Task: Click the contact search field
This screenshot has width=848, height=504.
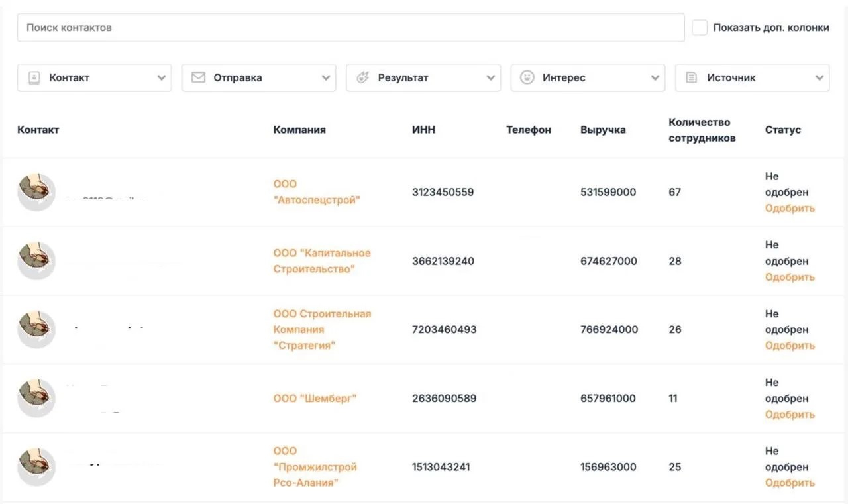Action: [x=350, y=28]
